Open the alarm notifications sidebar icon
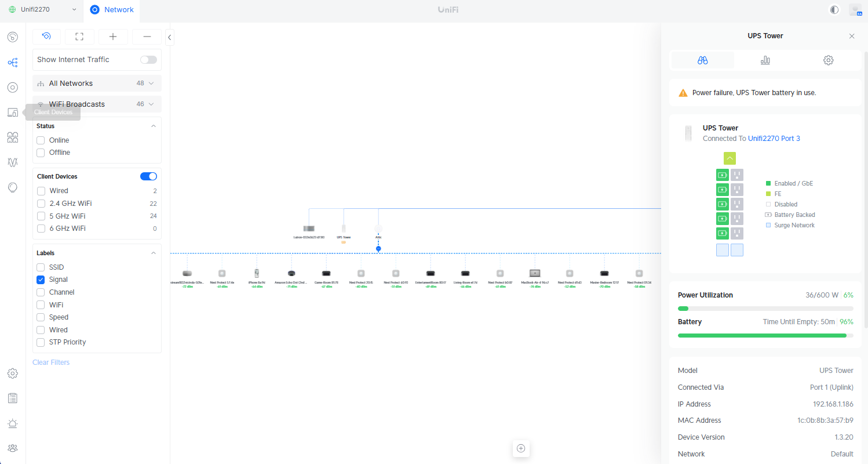This screenshot has width=868, height=464. coord(13,423)
